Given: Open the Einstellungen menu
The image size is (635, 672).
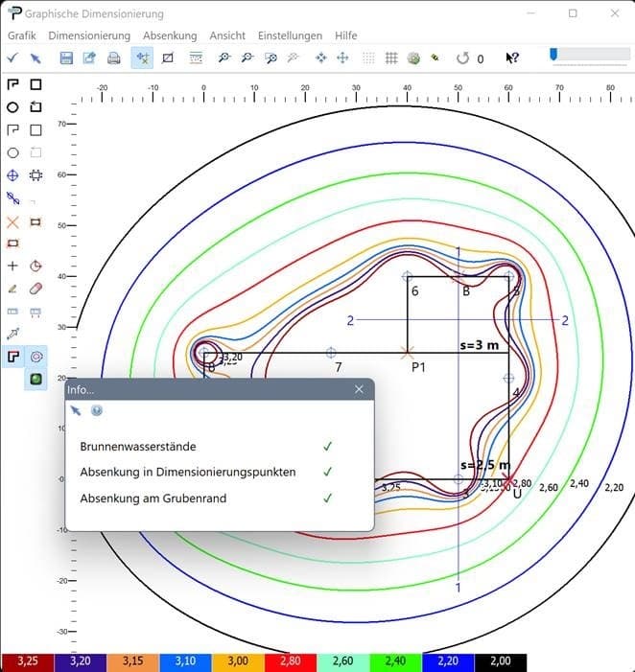Looking at the screenshot, I should coord(291,35).
